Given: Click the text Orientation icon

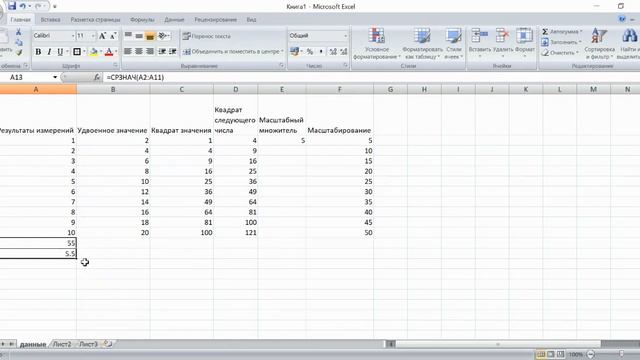Looking at the screenshot, I should point(163,36).
